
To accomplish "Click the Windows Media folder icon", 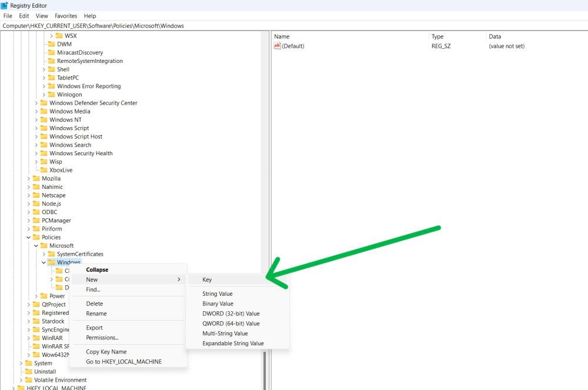I will [44, 111].
